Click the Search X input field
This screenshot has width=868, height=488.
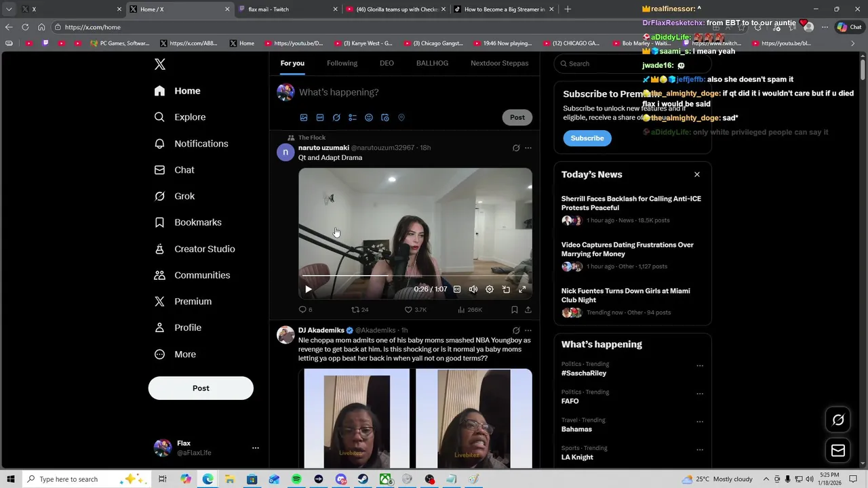click(632, 64)
